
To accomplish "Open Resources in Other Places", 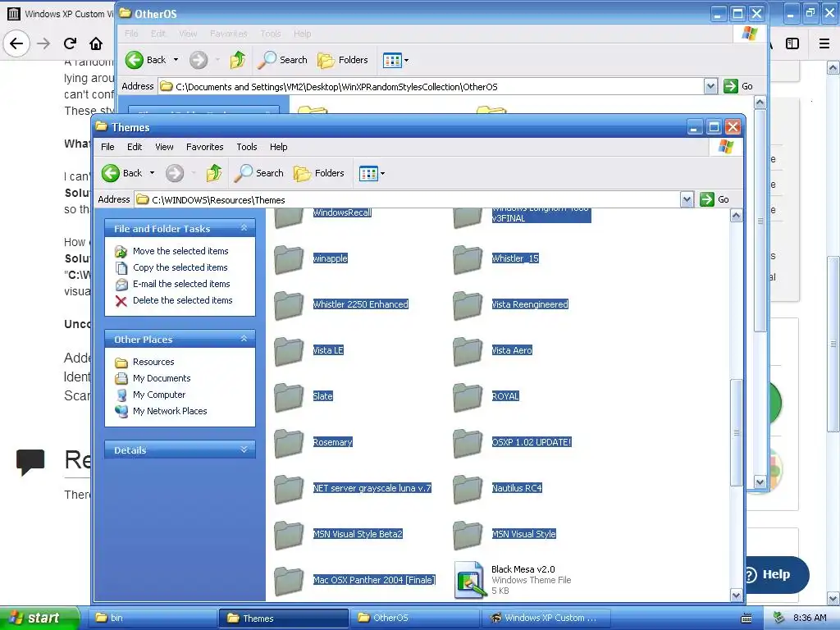I will (x=153, y=362).
